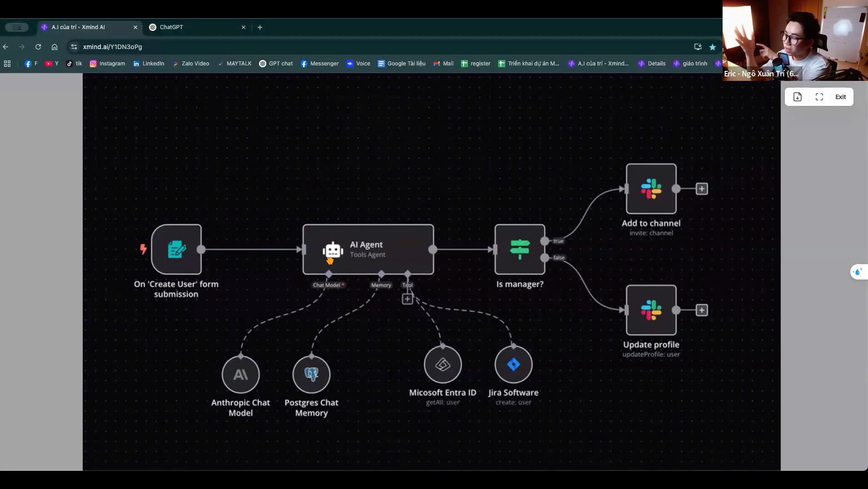The image size is (868, 489).
Task: Select the 'Create User' form trigger node
Action: 176,249
